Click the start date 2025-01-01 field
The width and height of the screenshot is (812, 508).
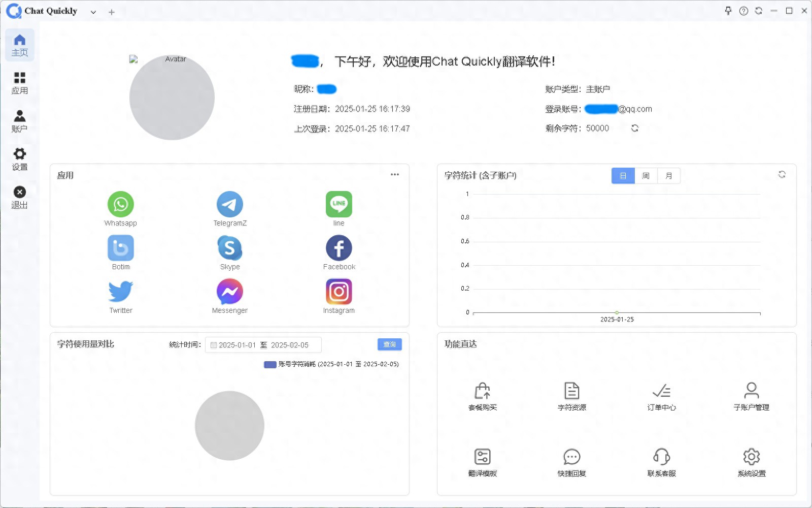[238, 345]
